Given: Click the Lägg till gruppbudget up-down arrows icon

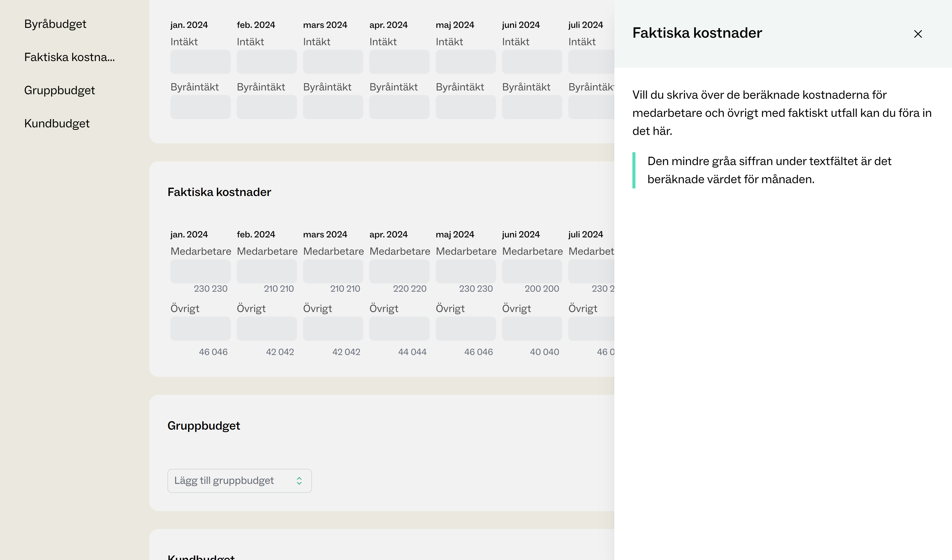Looking at the screenshot, I should click(x=299, y=481).
